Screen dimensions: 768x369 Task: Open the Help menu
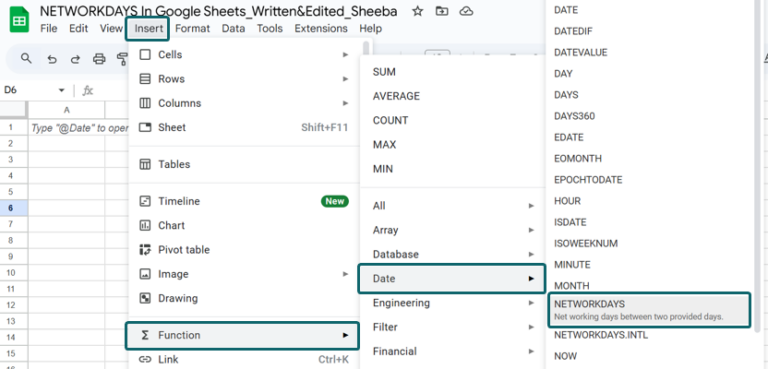click(x=370, y=28)
